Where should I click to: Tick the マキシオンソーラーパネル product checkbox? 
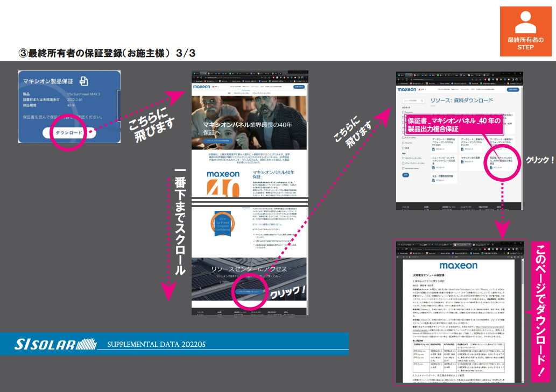coord(403,158)
